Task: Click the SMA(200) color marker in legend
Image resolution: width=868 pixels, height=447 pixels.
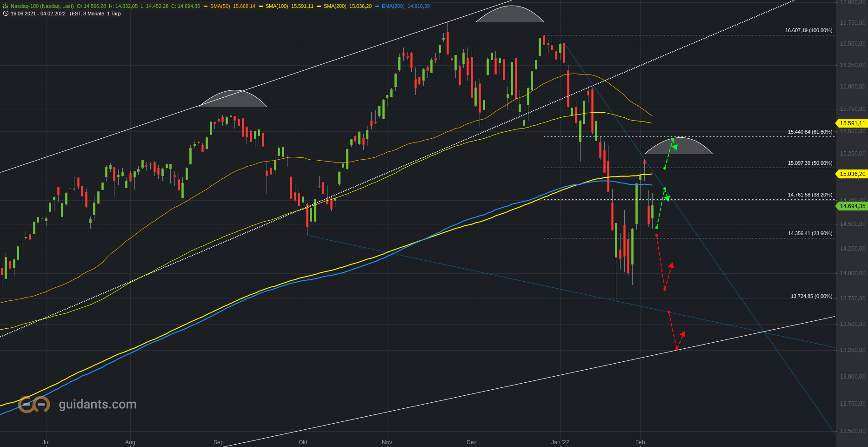Action: coord(319,7)
